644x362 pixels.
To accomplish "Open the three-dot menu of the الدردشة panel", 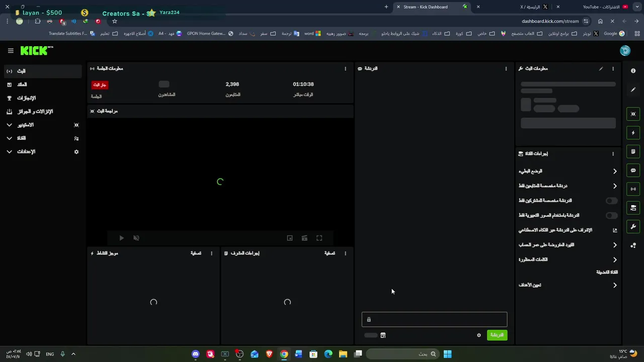I will tap(506, 69).
